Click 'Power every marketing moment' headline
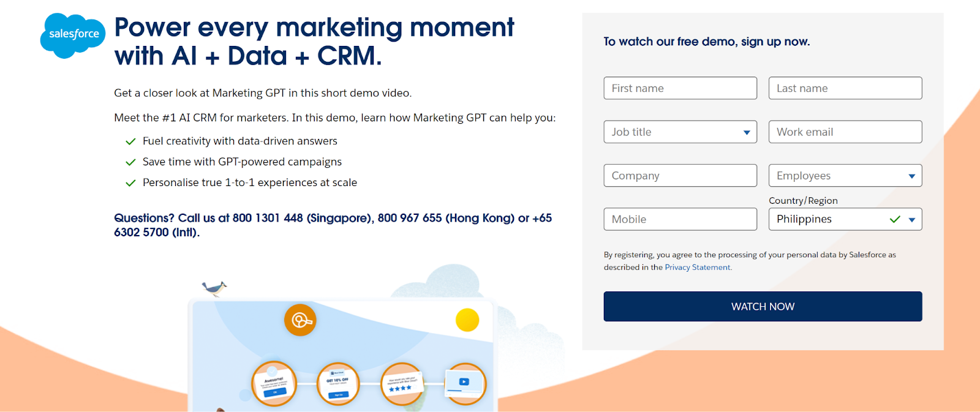The width and height of the screenshot is (980, 412). [x=314, y=42]
